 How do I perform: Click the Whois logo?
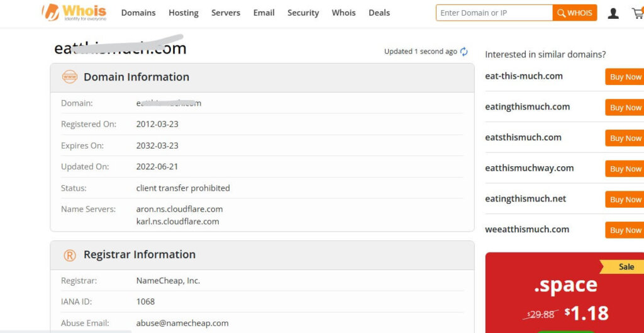tap(74, 13)
